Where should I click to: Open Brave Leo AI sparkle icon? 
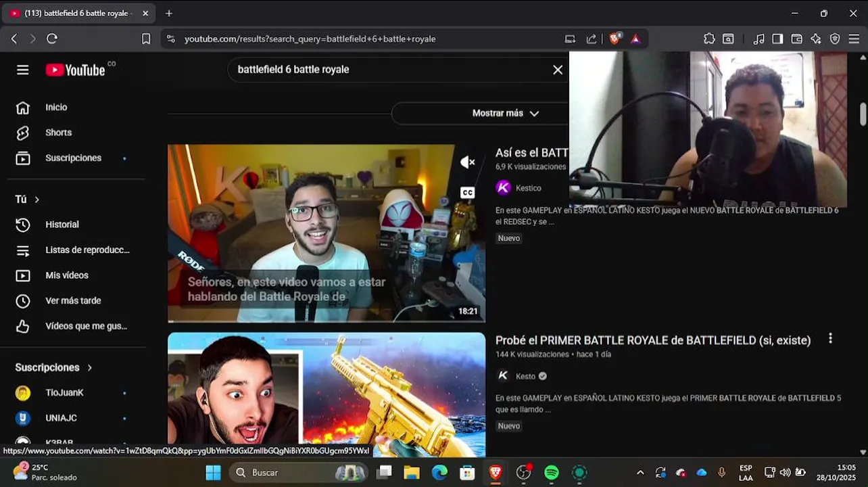click(x=816, y=39)
